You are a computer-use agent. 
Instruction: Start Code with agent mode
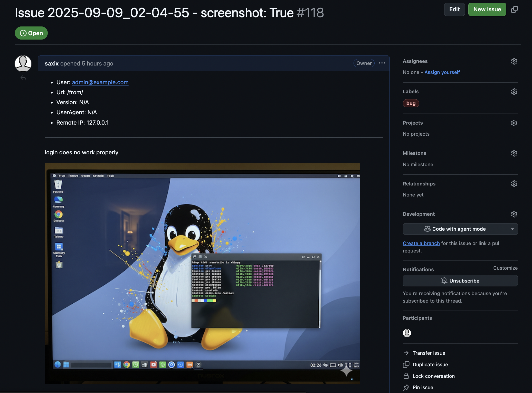(x=455, y=229)
